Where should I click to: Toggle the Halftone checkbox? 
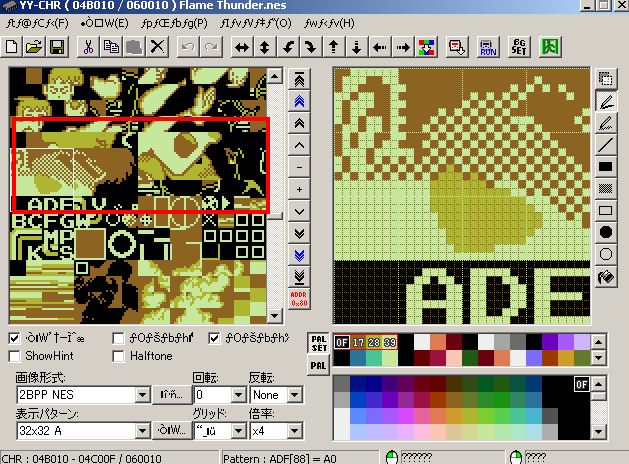tap(118, 356)
